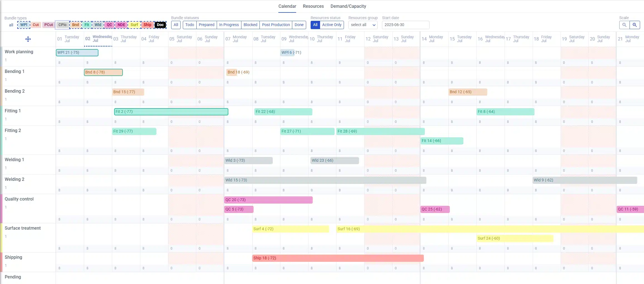Click the Start date input field
Image resolution: width=644 pixels, height=284 pixels.
406,25
